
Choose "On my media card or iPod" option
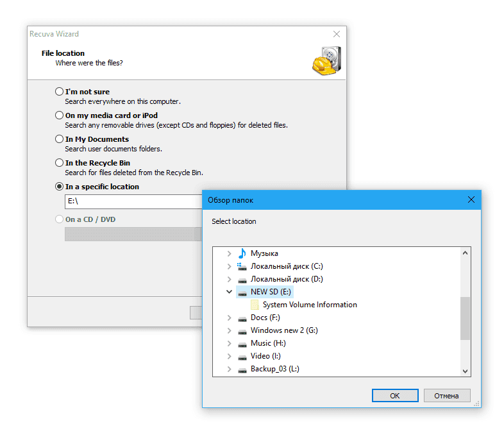point(59,115)
